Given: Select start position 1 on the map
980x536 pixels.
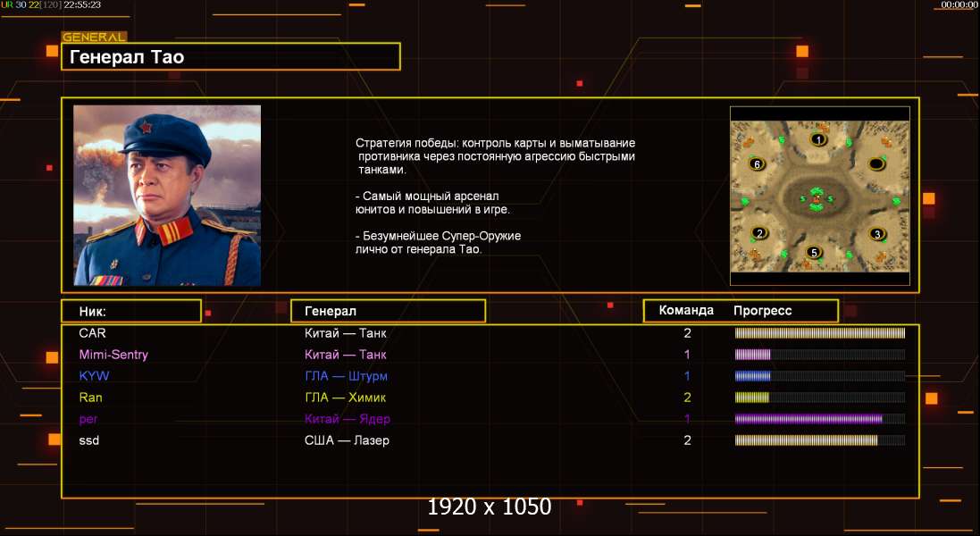Looking at the screenshot, I should (x=818, y=139).
